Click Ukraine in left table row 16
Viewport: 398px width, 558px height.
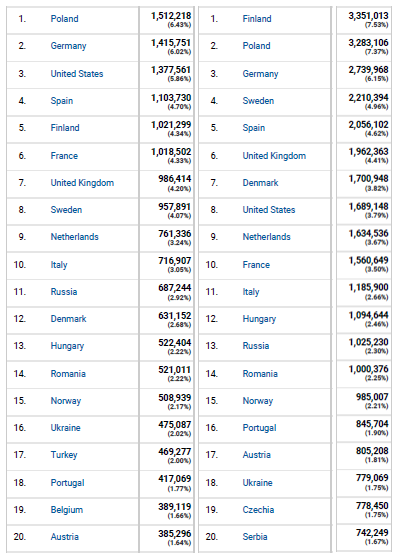pyautogui.click(x=65, y=428)
